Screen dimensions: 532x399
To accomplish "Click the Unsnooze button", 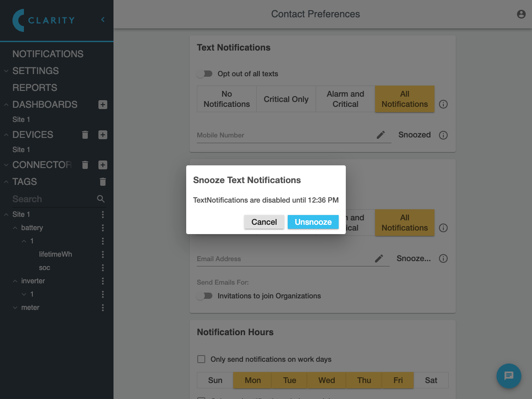I will click(313, 222).
